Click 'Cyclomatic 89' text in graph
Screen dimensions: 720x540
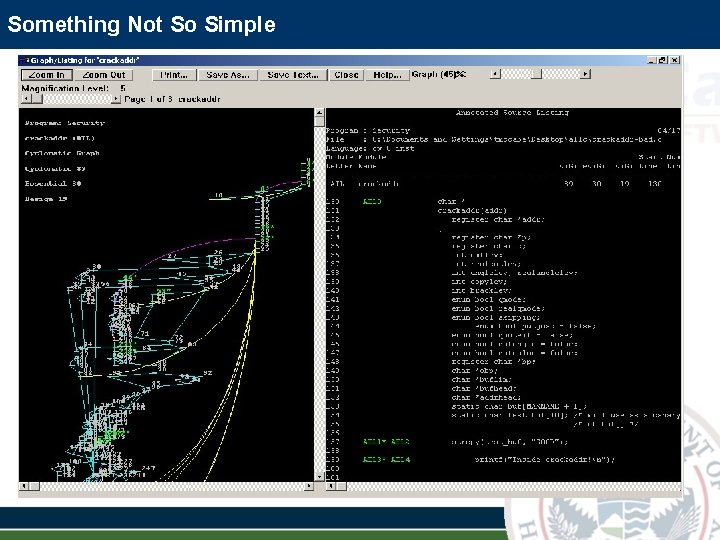55,169
